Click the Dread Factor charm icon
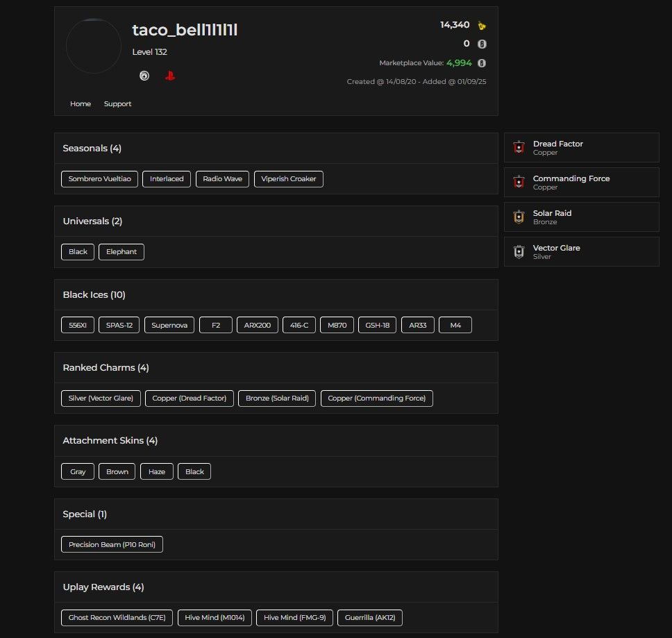 click(x=519, y=147)
